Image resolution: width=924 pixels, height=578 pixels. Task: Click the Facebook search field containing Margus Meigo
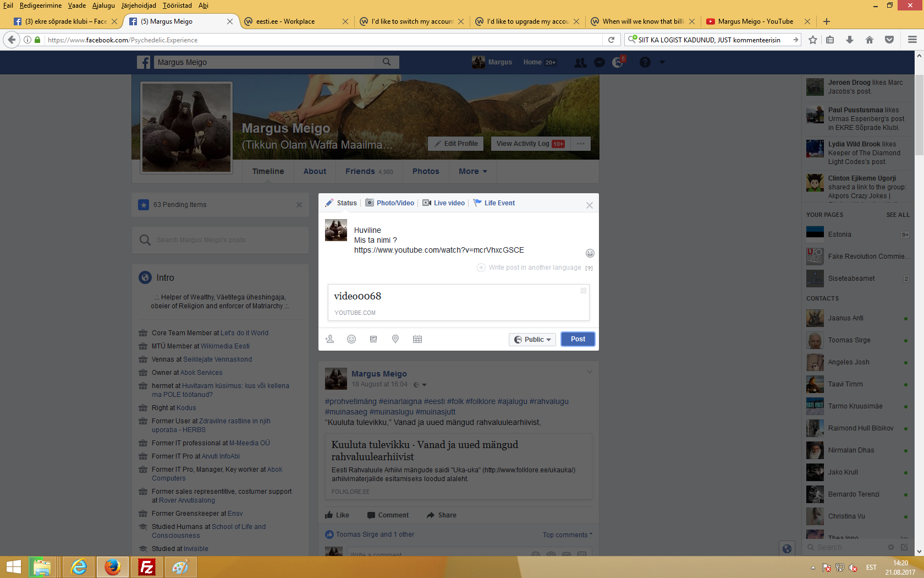(264, 62)
